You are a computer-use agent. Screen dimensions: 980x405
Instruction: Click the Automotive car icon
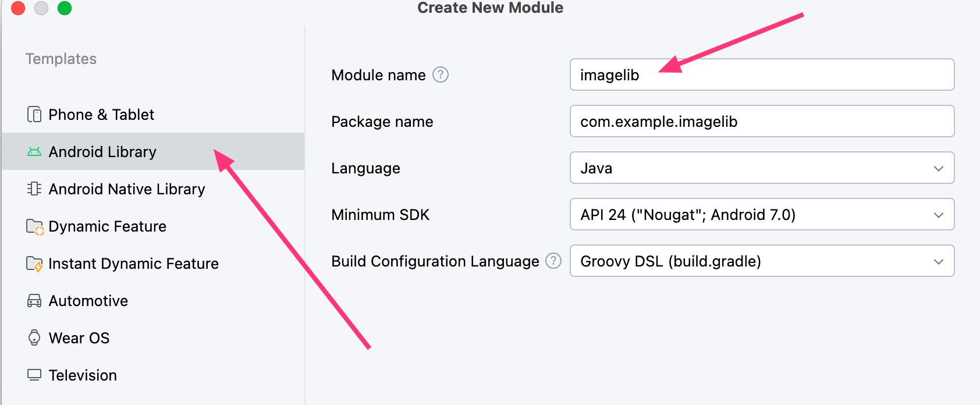(34, 301)
